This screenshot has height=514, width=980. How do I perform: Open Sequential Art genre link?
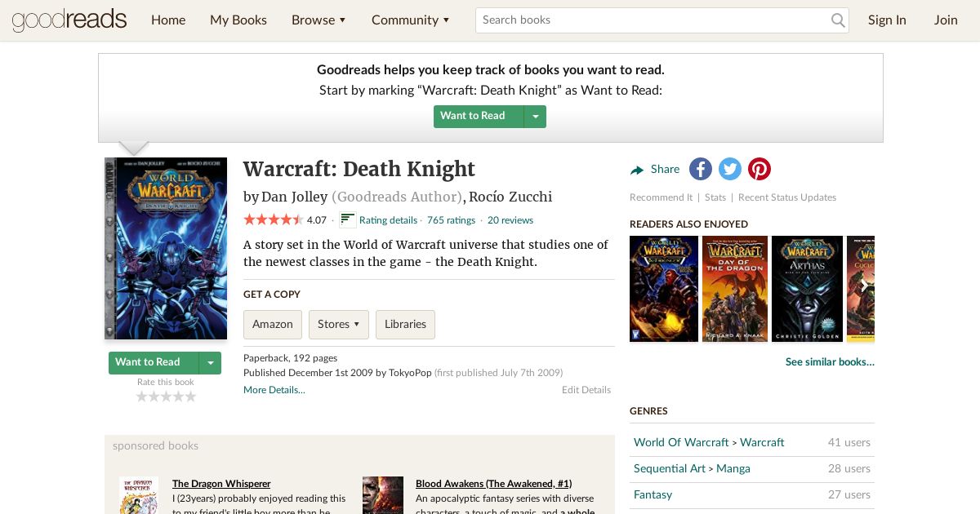click(x=670, y=468)
